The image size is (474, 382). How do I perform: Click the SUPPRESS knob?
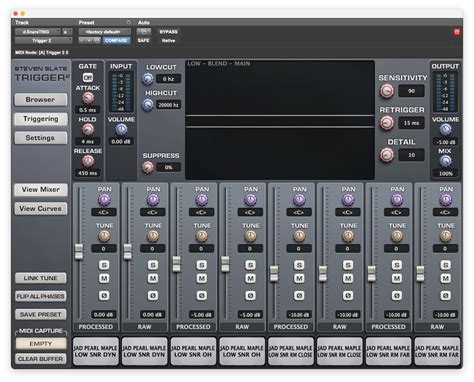coord(148,167)
